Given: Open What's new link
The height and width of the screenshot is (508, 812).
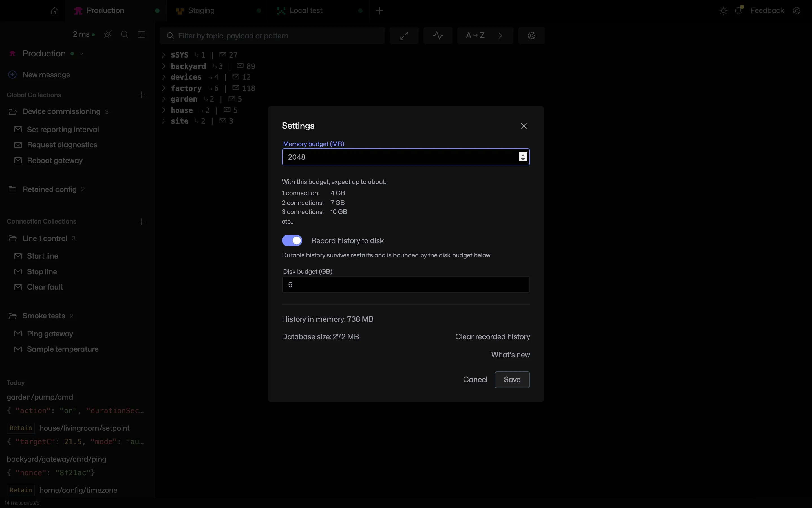Looking at the screenshot, I should click(x=510, y=355).
